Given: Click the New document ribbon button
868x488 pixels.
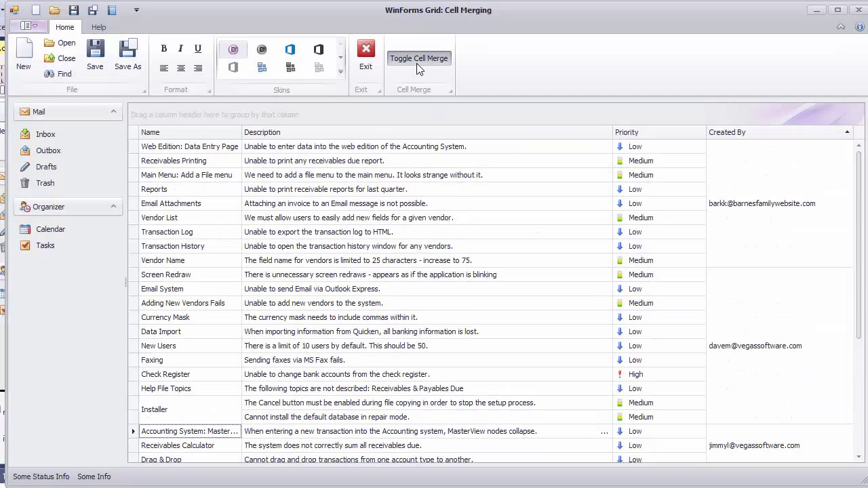Looking at the screenshot, I should coord(24,55).
